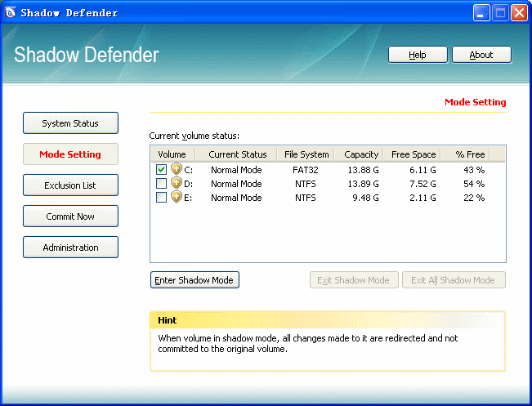Open the Help button
The image size is (532, 406).
pos(418,55)
